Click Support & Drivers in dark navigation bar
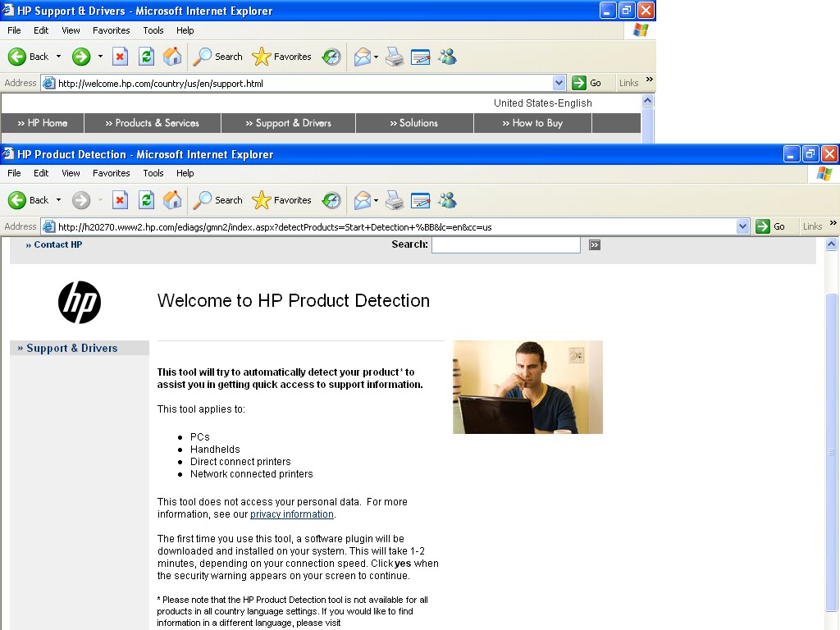 (288, 123)
